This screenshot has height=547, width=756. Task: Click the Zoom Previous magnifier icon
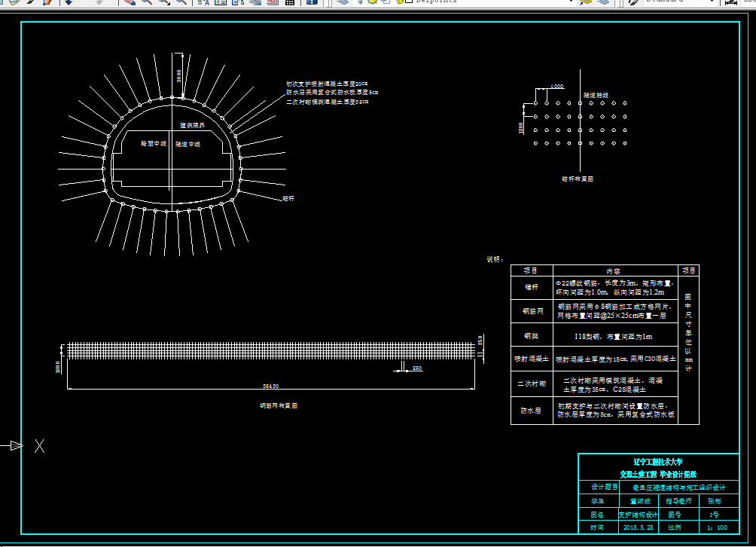point(181,2)
